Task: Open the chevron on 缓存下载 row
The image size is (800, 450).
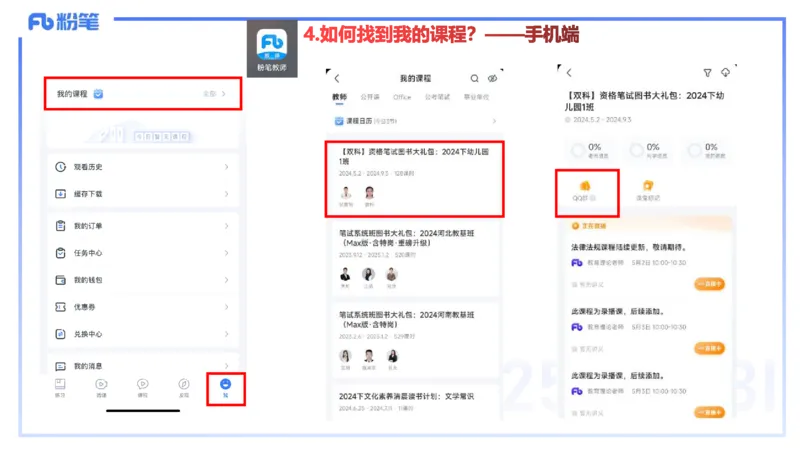Action: (227, 194)
